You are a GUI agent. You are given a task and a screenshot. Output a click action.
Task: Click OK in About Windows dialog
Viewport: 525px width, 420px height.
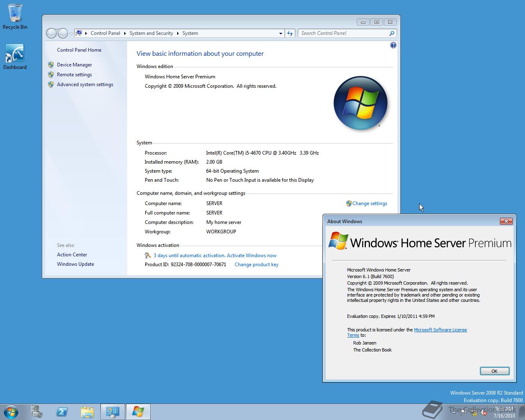[495, 371]
